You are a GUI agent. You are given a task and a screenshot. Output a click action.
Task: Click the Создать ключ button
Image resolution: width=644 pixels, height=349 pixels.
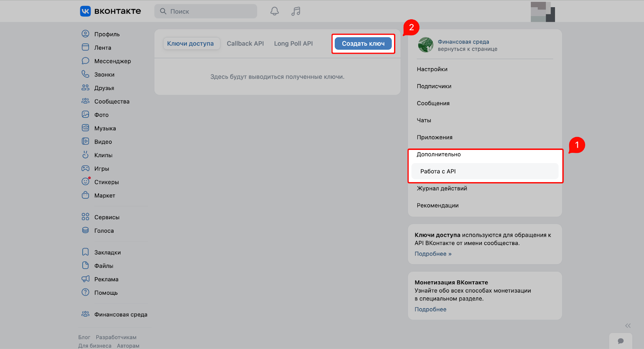[363, 44]
